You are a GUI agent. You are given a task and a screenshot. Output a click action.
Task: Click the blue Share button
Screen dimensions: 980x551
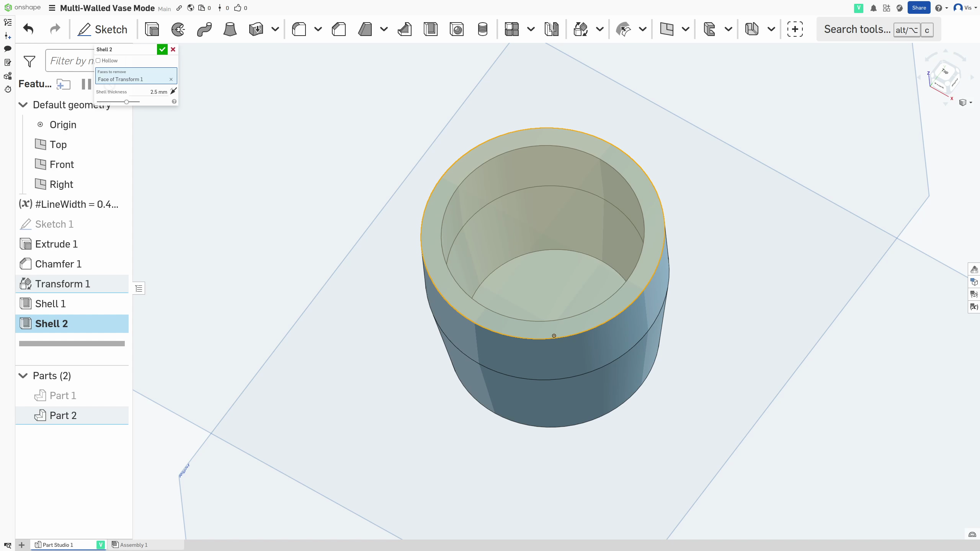tap(918, 8)
